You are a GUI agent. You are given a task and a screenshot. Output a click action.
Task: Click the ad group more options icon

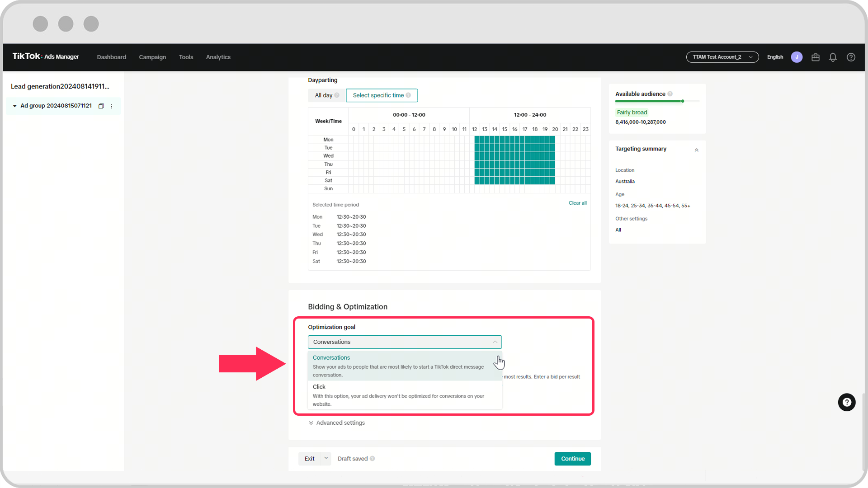point(112,106)
